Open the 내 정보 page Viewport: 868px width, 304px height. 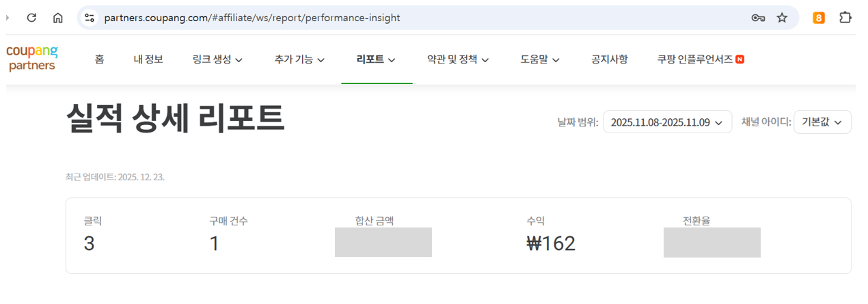click(x=148, y=59)
